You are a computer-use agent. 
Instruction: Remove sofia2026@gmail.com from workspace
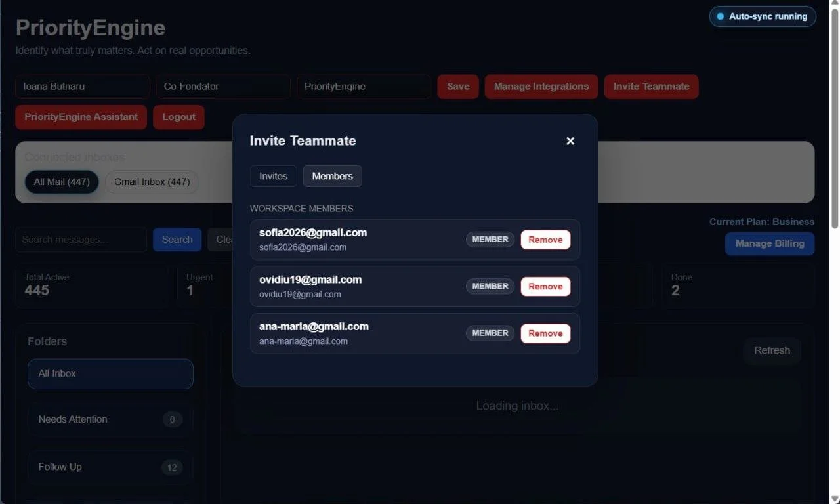tap(545, 240)
